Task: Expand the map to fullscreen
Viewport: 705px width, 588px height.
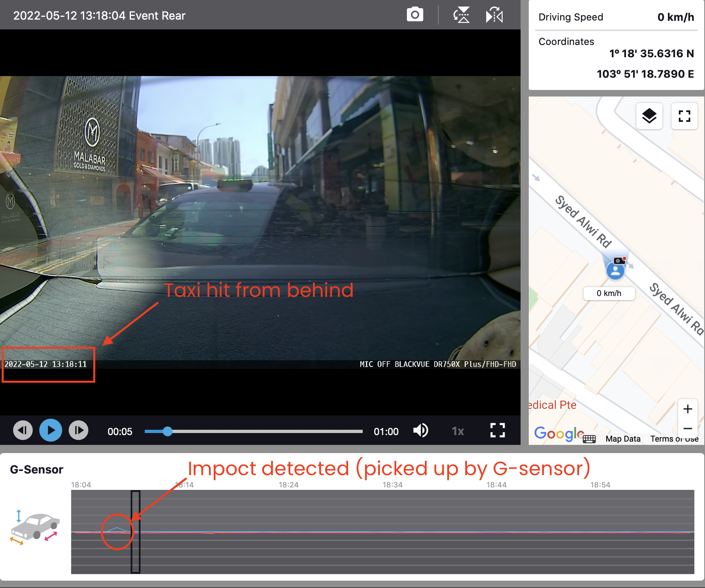Action: click(684, 116)
